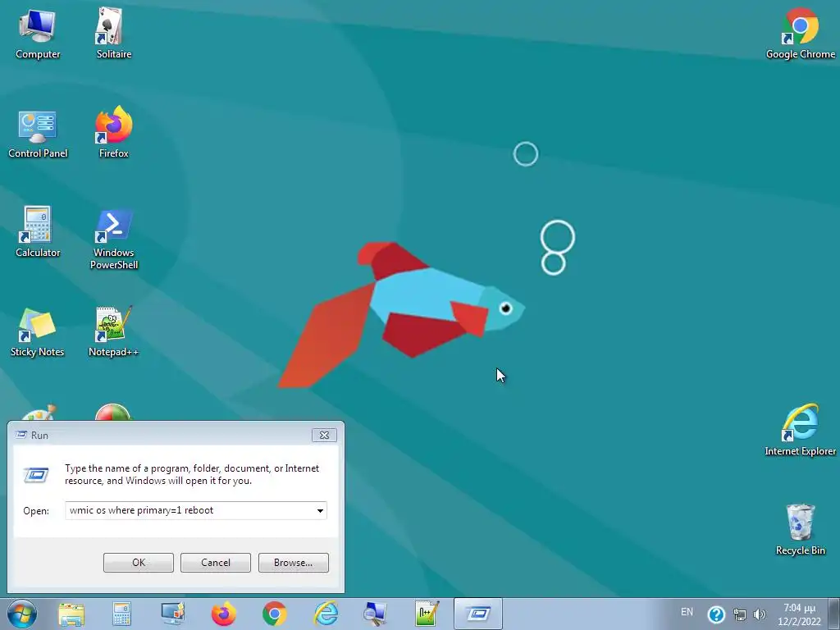Click the Browse... button in Run dialog

[293, 563]
